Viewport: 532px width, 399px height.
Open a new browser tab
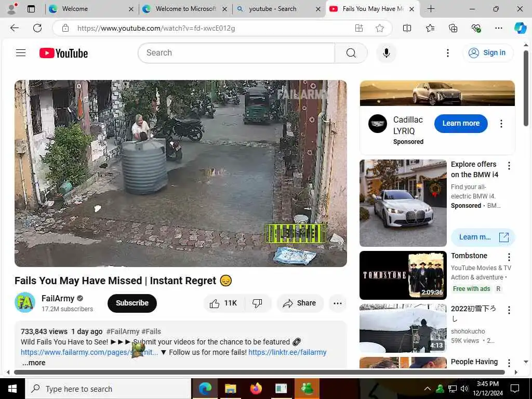(x=431, y=9)
